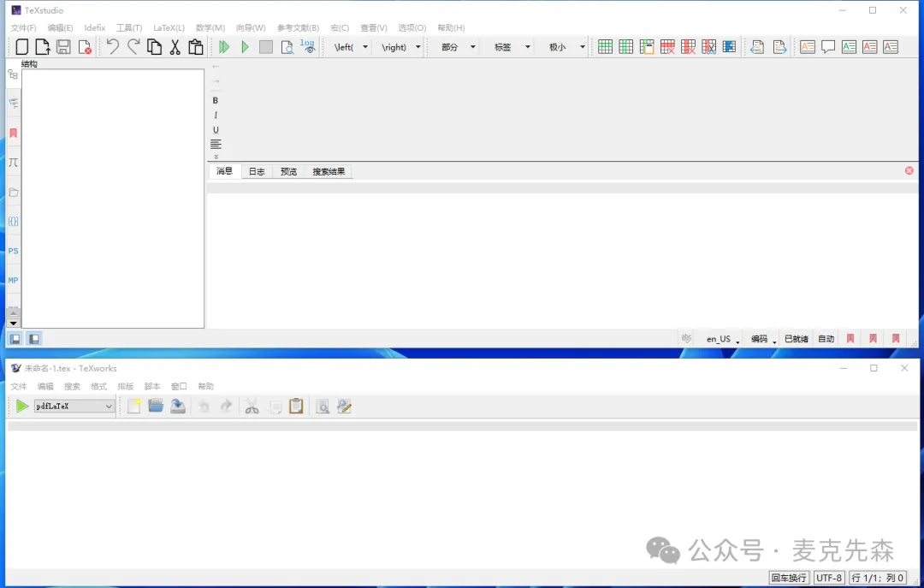Viewport: 924px width, 588px height.
Task: Create a new document in TeXstudio toolbar
Action: pyautogui.click(x=22, y=46)
